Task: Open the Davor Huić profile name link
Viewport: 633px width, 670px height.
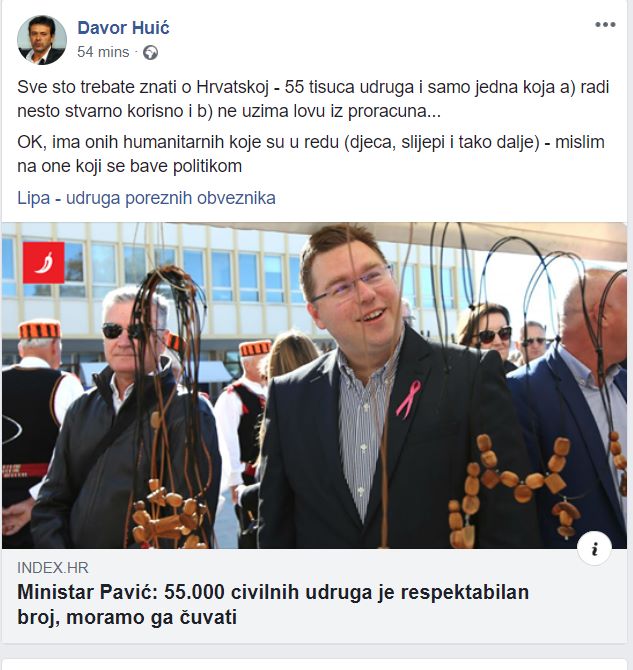Action: [x=123, y=28]
